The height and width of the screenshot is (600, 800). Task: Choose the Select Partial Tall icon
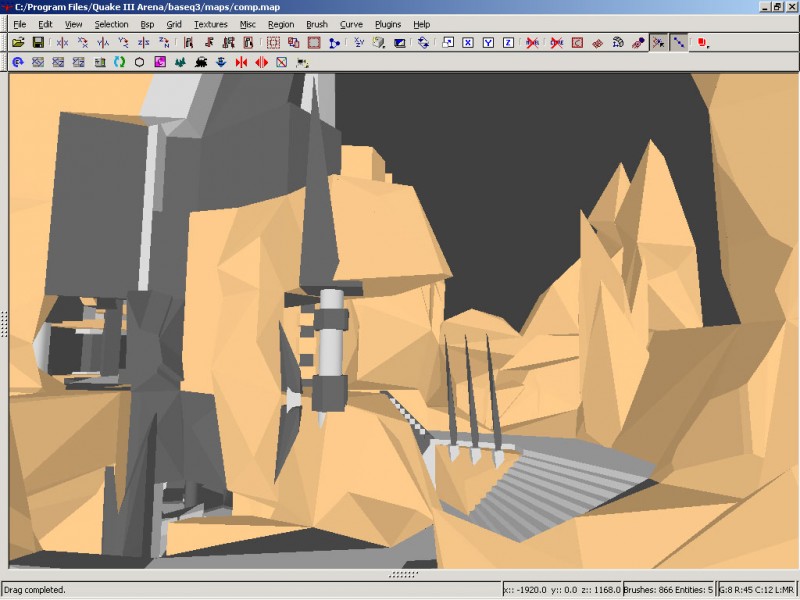pyautogui.click(x=229, y=42)
